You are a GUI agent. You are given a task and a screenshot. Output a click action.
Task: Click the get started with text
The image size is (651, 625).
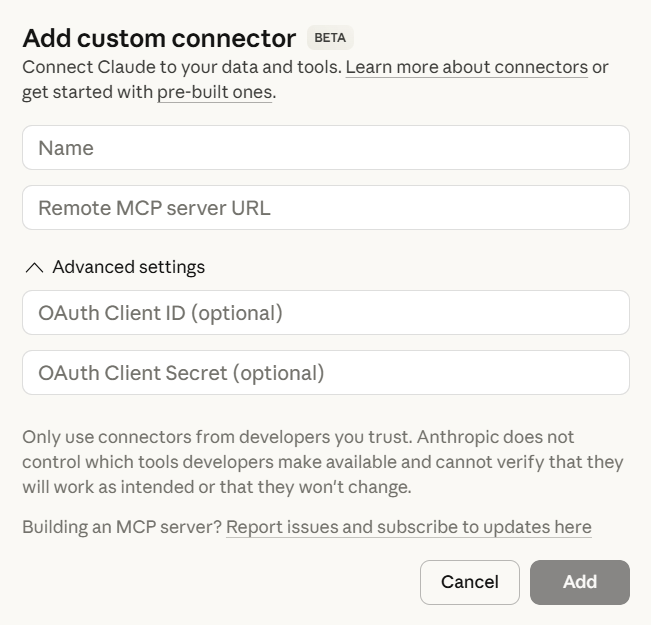click(88, 93)
